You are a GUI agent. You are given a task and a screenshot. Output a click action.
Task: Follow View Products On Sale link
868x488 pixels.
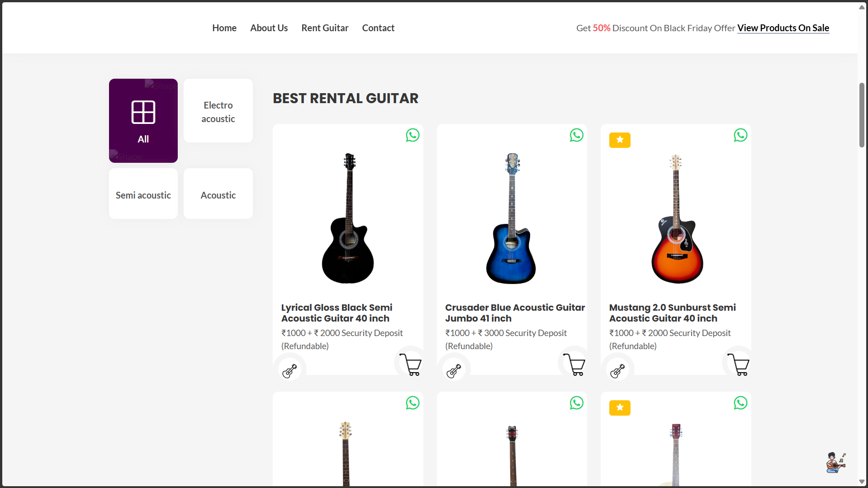(783, 28)
